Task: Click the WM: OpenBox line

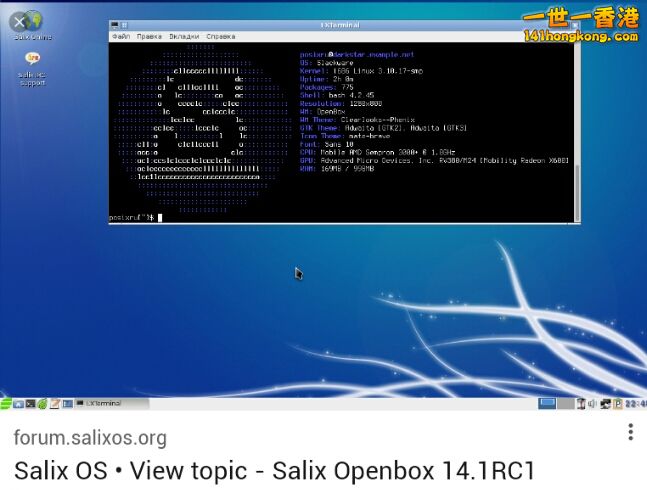Action: tap(322, 111)
